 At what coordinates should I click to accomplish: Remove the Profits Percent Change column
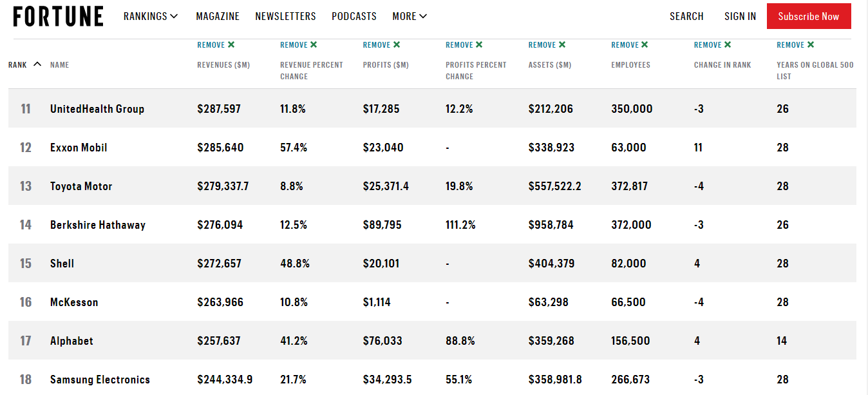[464, 45]
